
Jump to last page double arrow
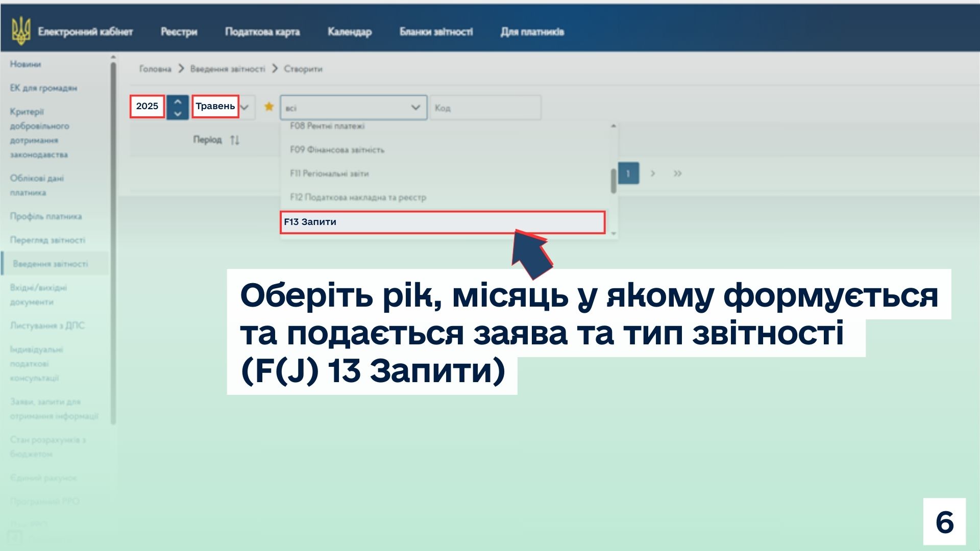tap(677, 173)
